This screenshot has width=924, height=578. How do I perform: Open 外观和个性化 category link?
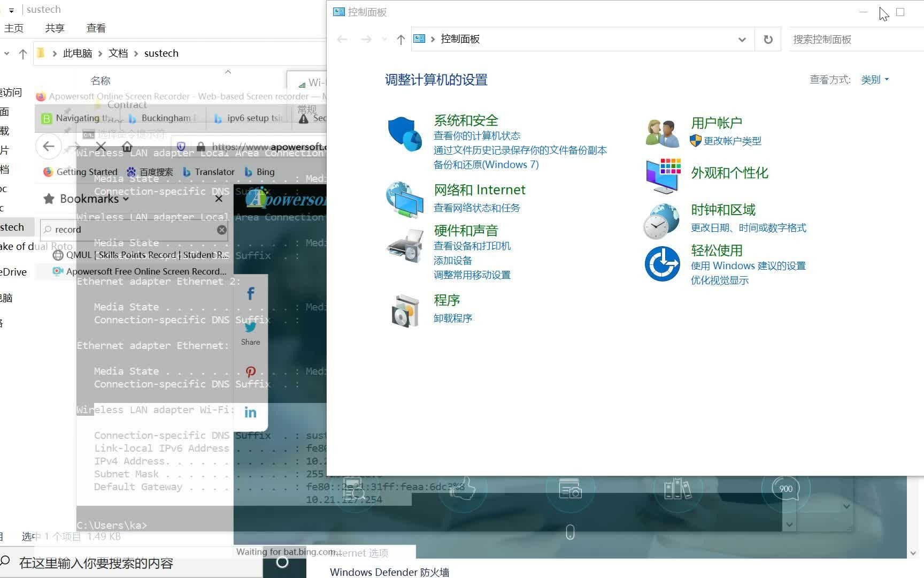[729, 173]
